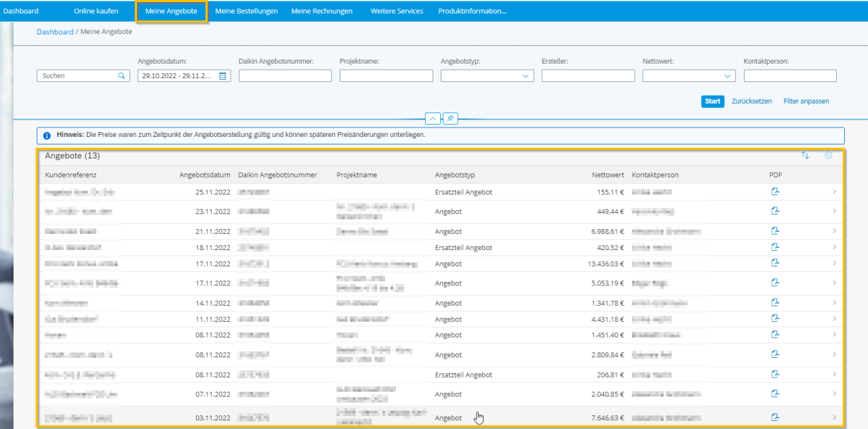Screen dimensions: 868x429
Task: Expand the Nettowert dropdown
Action: (728, 76)
